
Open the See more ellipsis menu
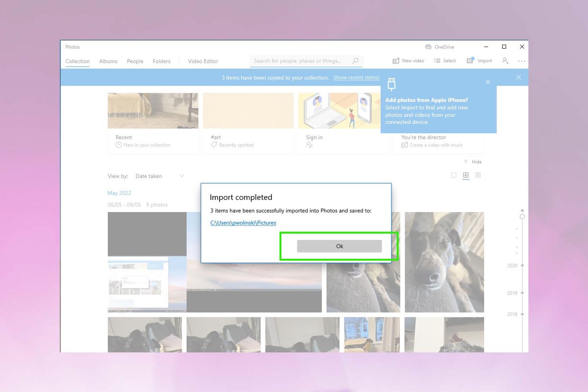[x=521, y=60]
